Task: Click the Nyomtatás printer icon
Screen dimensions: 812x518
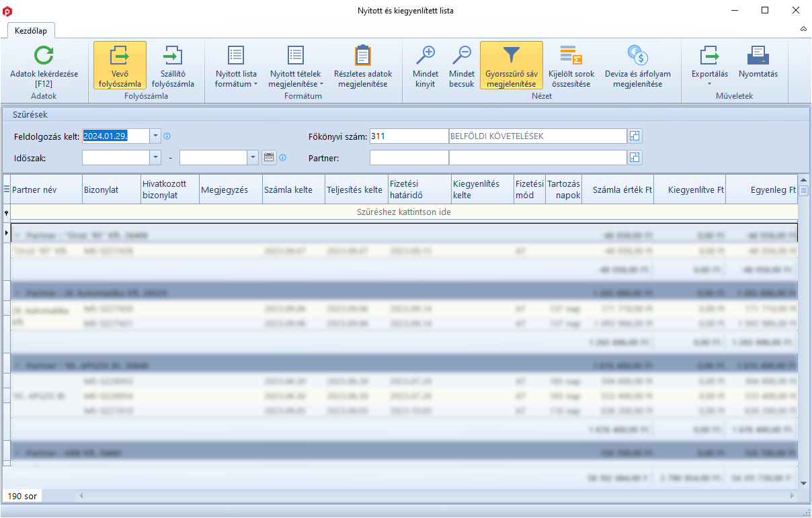Action: click(x=758, y=56)
